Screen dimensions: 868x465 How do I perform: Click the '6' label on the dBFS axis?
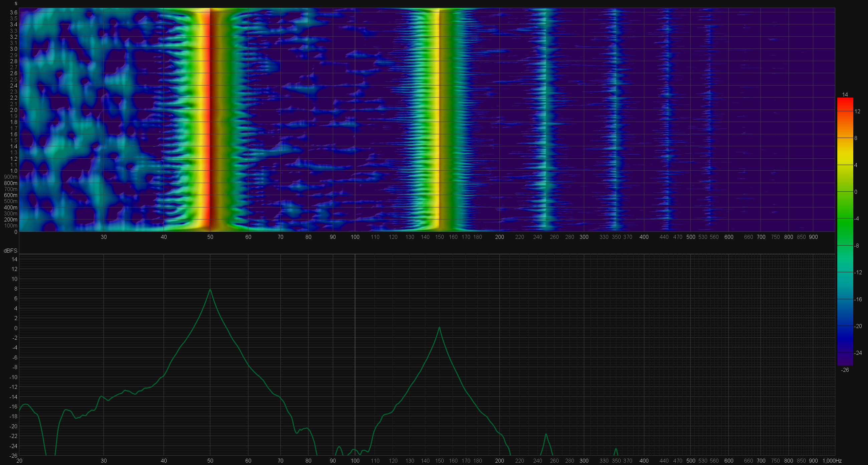[16, 298]
